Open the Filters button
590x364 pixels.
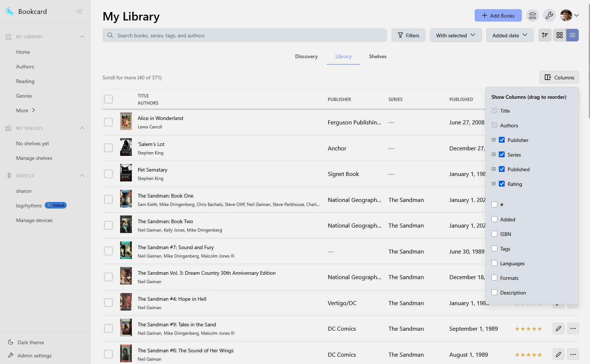click(x=408, y=35)
